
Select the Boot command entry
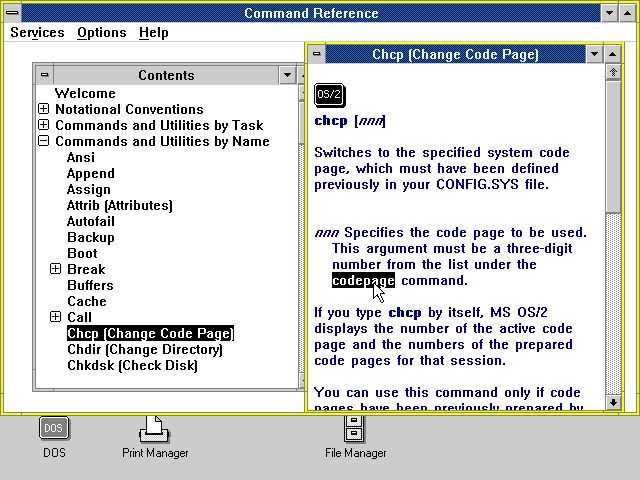pyautogui.click(x=82, y=253)
